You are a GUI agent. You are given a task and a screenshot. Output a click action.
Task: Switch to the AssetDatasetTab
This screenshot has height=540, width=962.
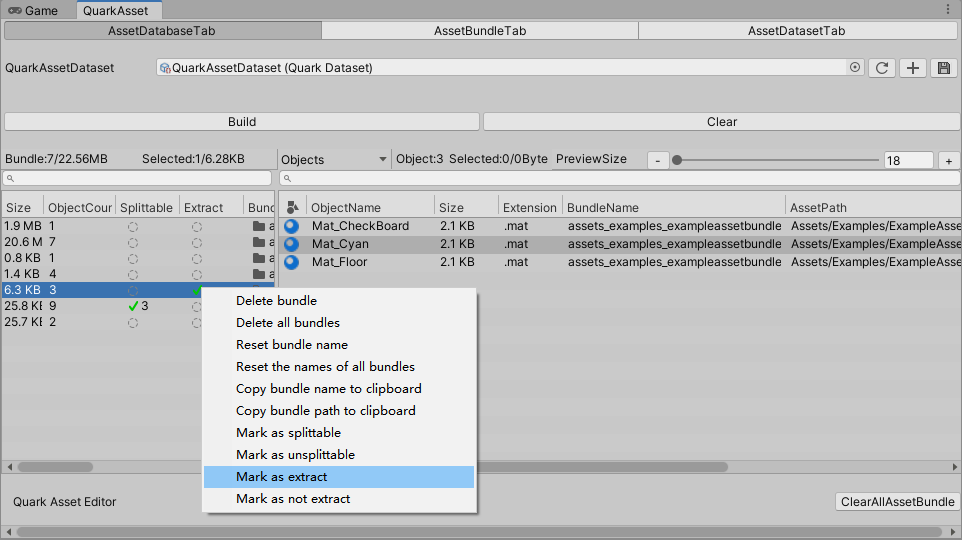796,31
